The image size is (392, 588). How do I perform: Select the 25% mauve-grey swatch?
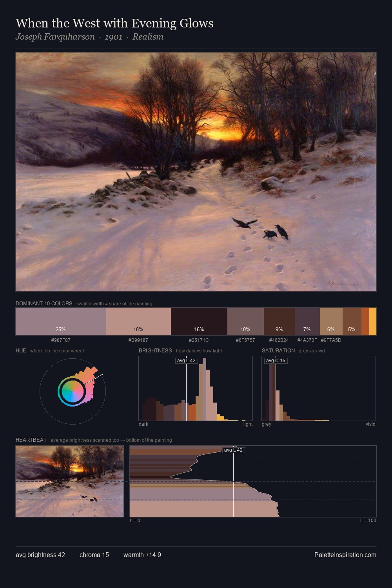click(61, 321)
